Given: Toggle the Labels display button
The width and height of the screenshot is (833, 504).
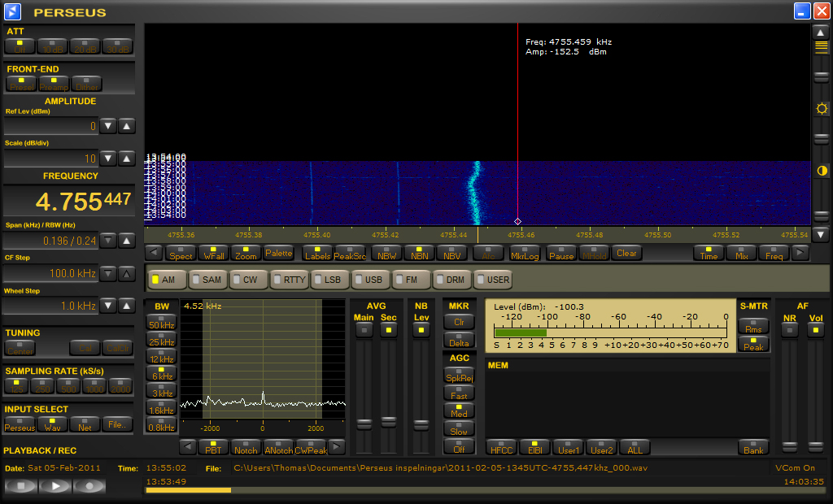Looking at the screenshot, I should pos(318,253).
